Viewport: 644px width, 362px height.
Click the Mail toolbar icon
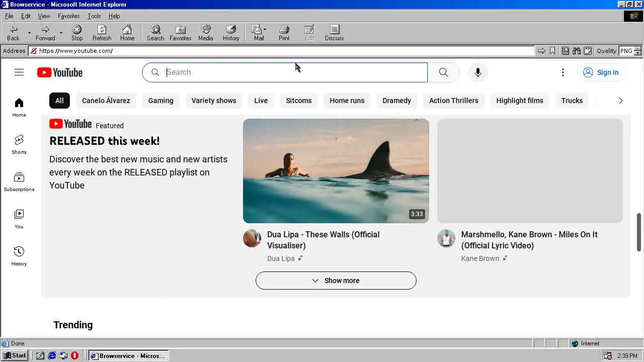click(x=258, y=33)
